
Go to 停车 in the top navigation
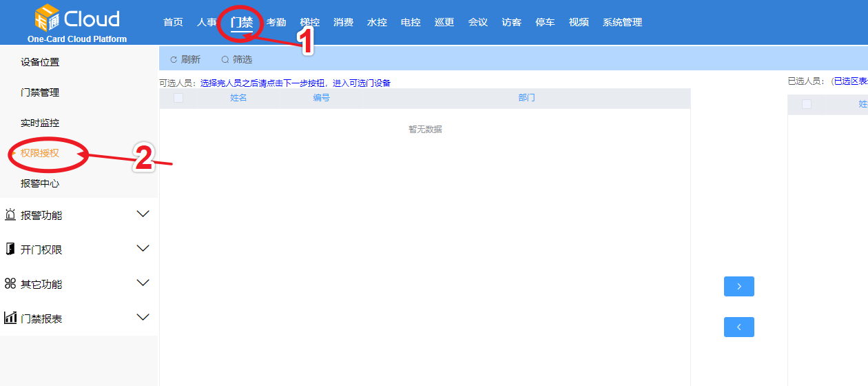point(545,22)
